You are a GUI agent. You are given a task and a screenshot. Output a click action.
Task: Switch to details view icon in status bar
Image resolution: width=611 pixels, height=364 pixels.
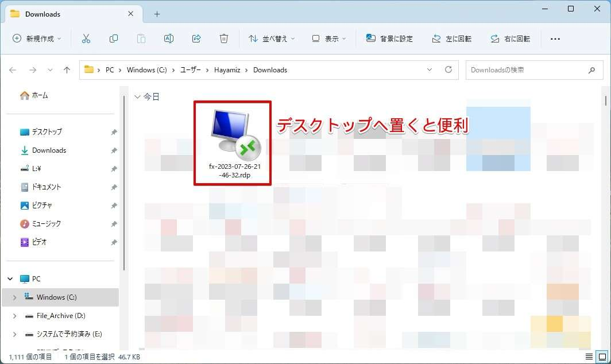point(589,357)
